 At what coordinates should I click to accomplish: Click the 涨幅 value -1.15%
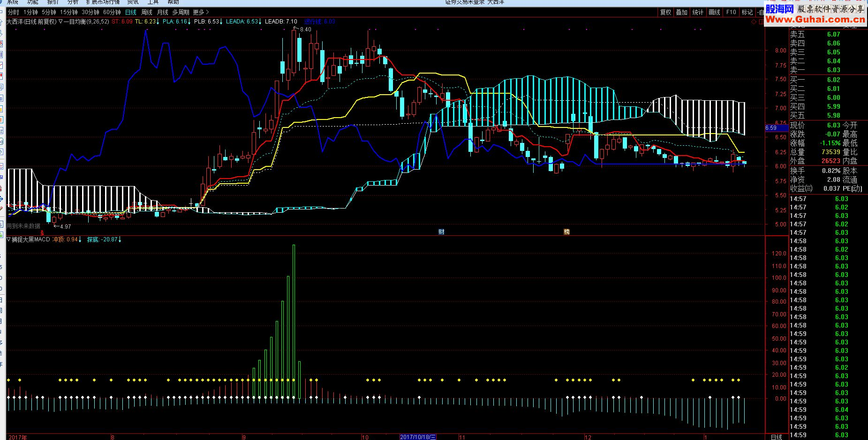coord(830,143)
